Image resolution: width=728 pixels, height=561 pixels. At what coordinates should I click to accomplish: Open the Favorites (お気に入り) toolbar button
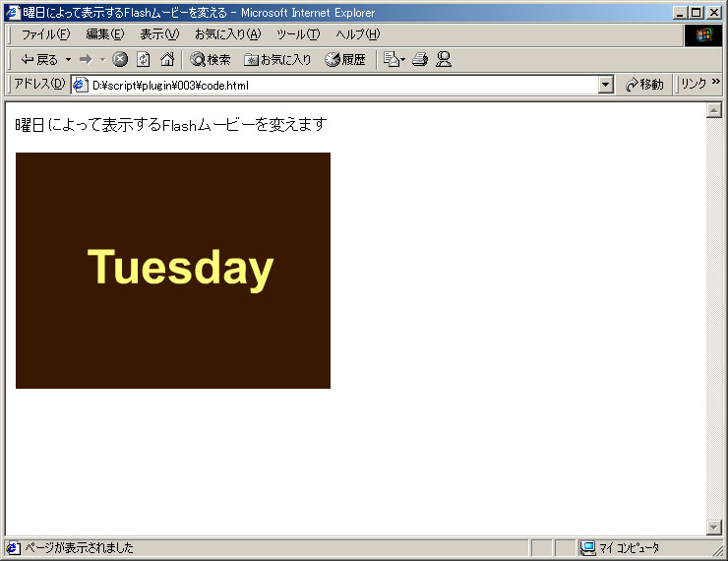(x=277, y=59)
